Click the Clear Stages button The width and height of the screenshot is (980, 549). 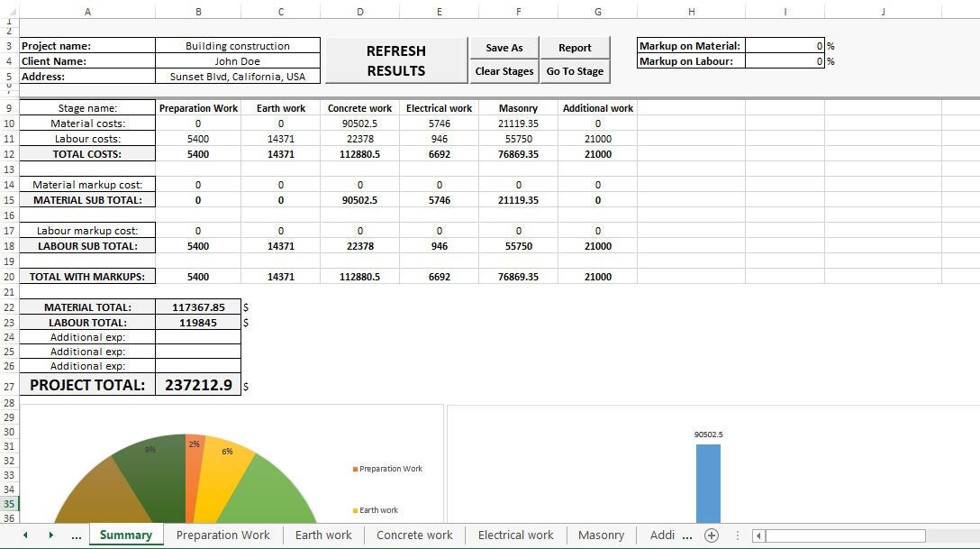(504, 71)
